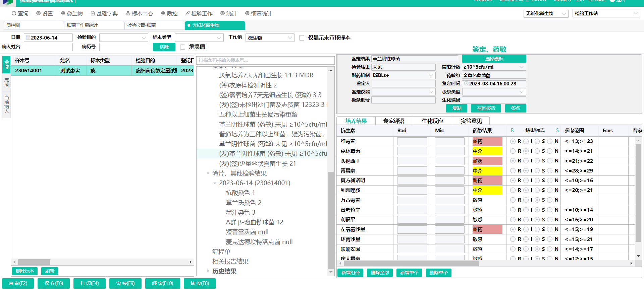This screenshot has height=290, width=644.
Task: Select 完成 side tab
Action: click(x=7, y=82)
